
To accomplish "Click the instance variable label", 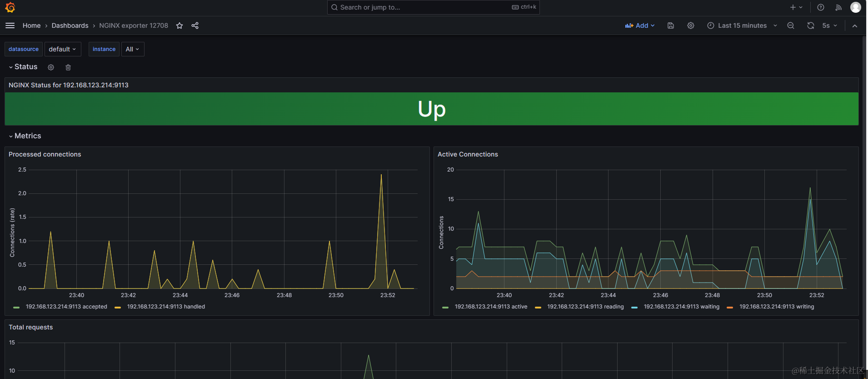I will tap(104, 49).
